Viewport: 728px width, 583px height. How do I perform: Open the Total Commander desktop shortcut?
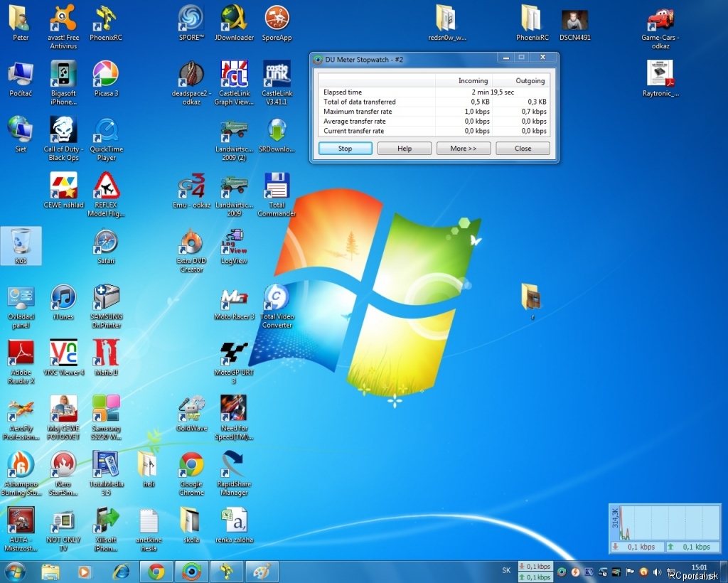(x=277, y=186)
